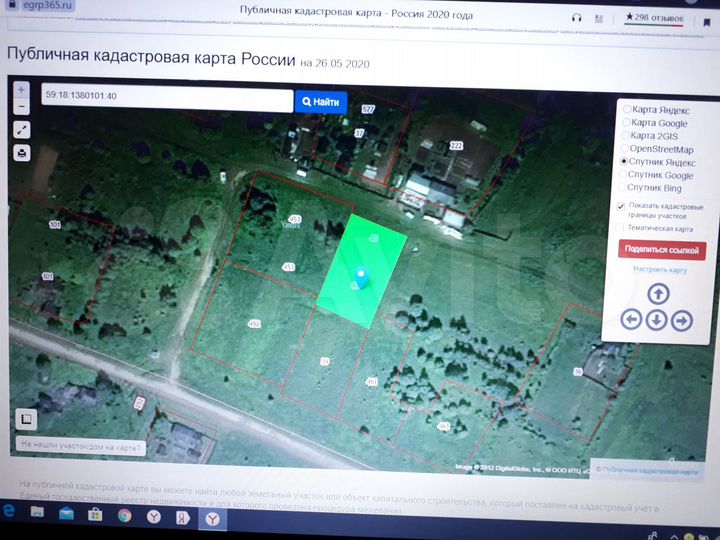The height and width of the screenshot is (540, 720).
Task: Bookmark this page icon
Action: pos(707,22)
